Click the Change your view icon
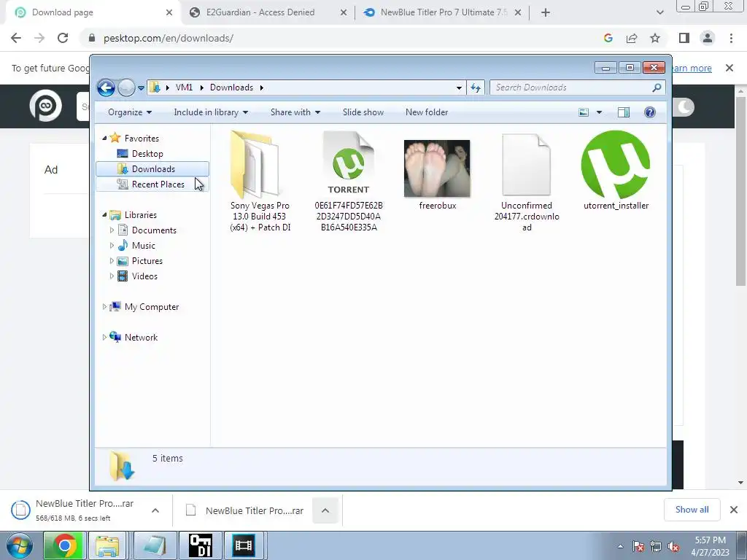 [584, 112]
